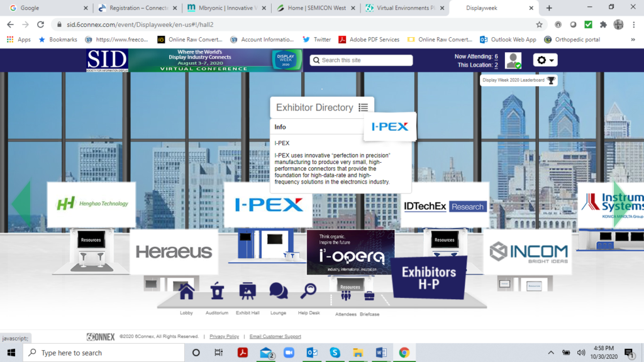Open the user profile avatar

(x=513, y=60)
